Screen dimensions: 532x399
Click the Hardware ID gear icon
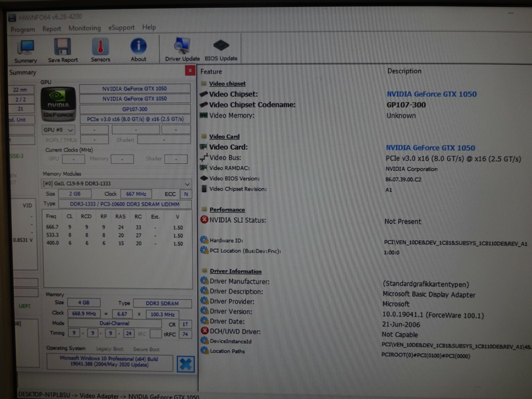coord(204,240)
